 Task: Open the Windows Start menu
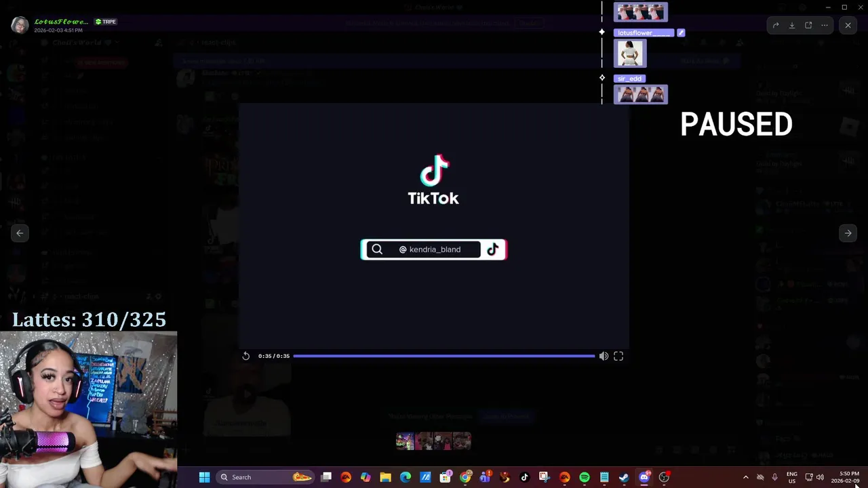(x=204, y=477)
